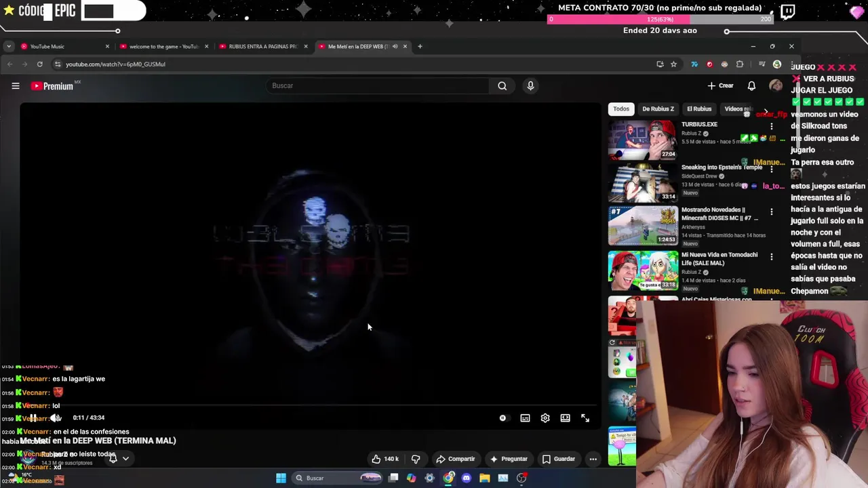
Task: Click the Compartir share button
Action: tap(455, 459)
